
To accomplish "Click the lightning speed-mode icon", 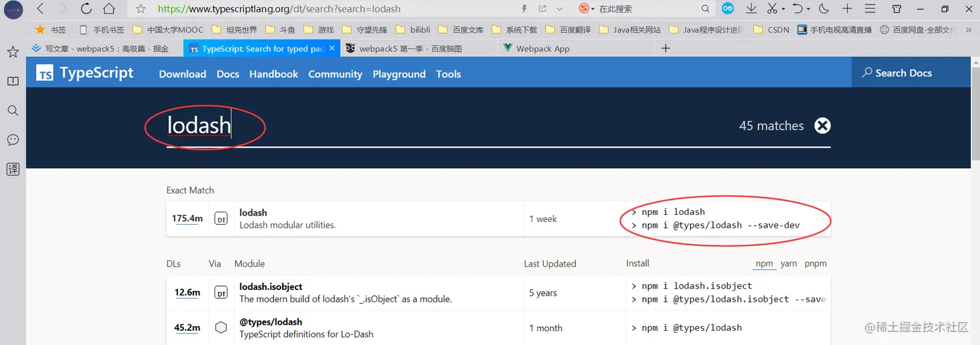I will coord(524,8).
